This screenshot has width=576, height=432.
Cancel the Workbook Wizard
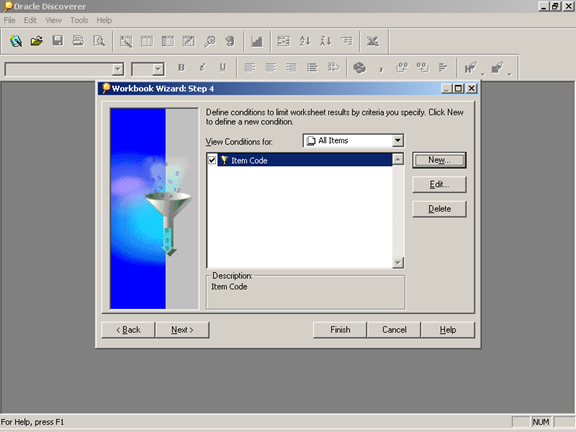(x=394, y=330)
